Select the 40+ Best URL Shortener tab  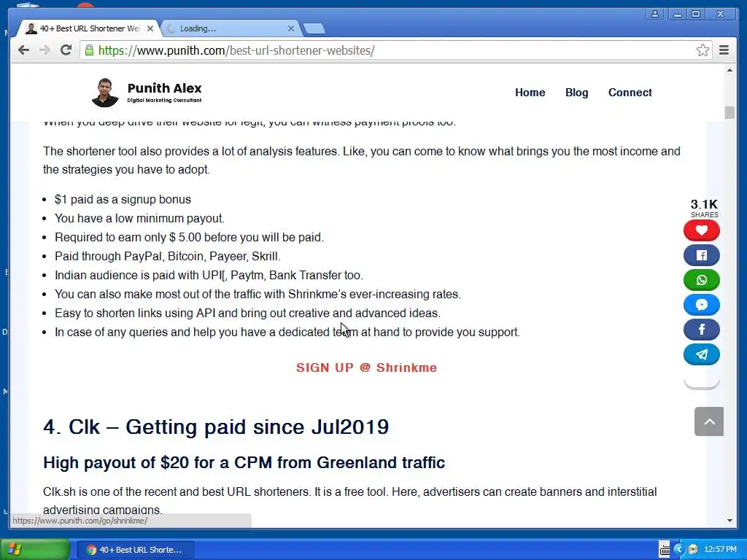click(89, 28)
